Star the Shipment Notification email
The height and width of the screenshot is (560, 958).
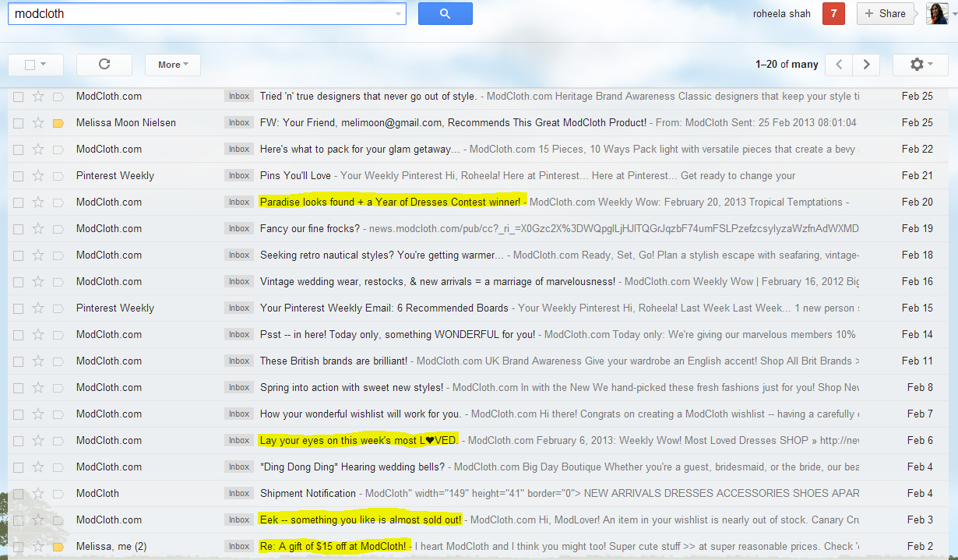pyautogui.click(x=37, y=493)
